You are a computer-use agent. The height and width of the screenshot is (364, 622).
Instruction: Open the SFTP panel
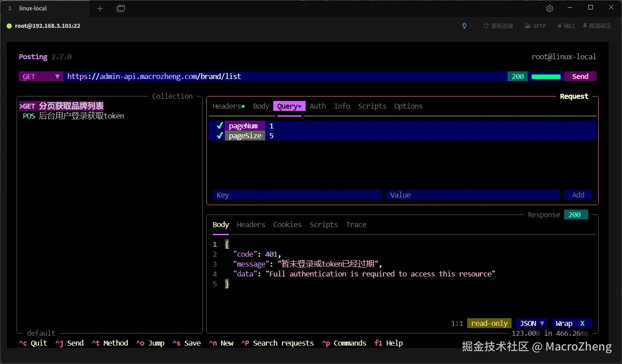pos(535,26)
